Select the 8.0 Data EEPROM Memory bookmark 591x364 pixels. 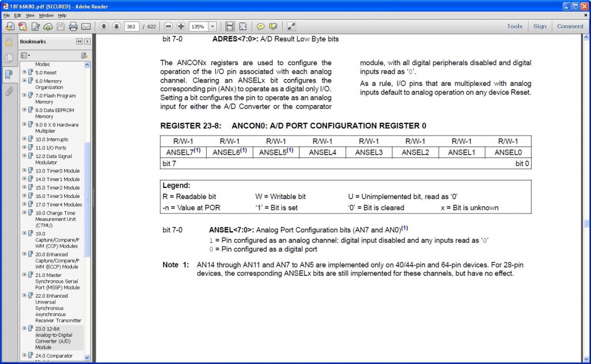[55, 113]
